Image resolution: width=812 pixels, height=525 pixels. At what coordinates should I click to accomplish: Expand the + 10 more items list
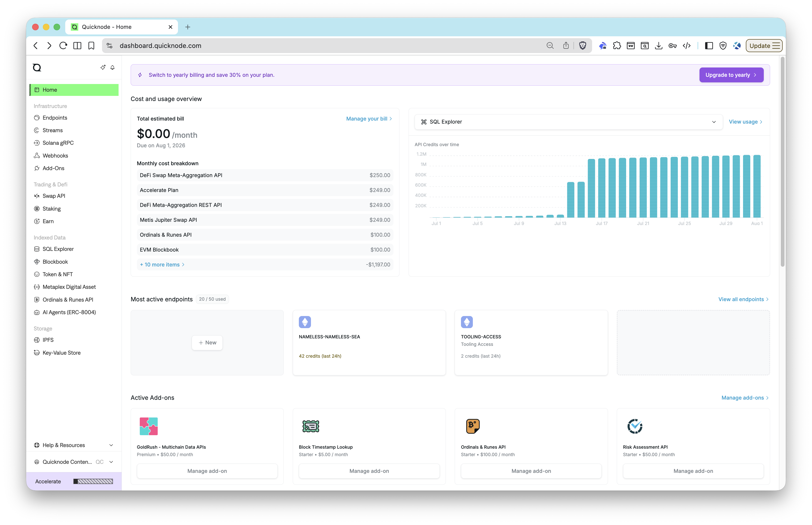coord(162,265)
